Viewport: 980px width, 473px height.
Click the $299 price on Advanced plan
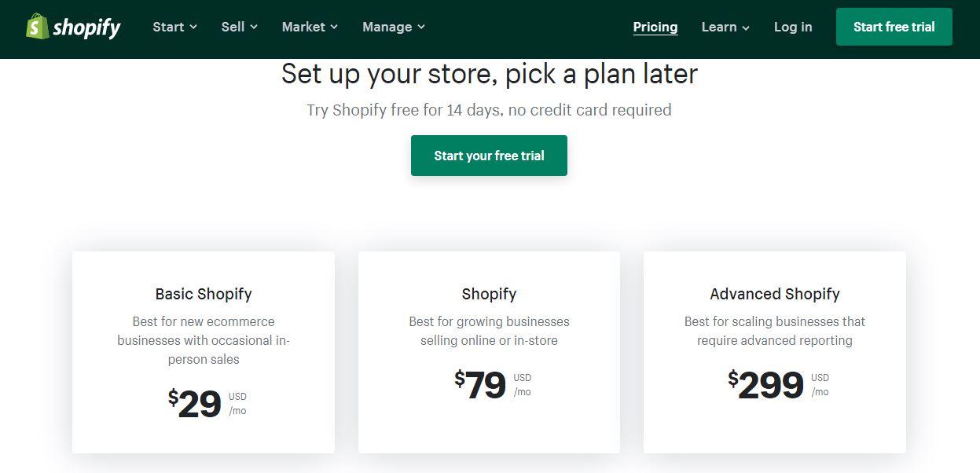(765, 384)
